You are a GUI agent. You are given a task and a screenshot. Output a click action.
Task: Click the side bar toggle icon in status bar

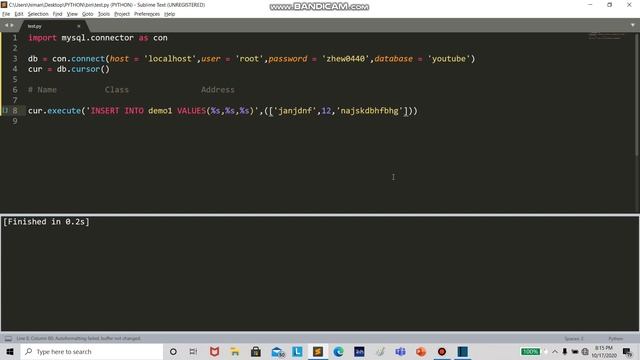point(8,338)
